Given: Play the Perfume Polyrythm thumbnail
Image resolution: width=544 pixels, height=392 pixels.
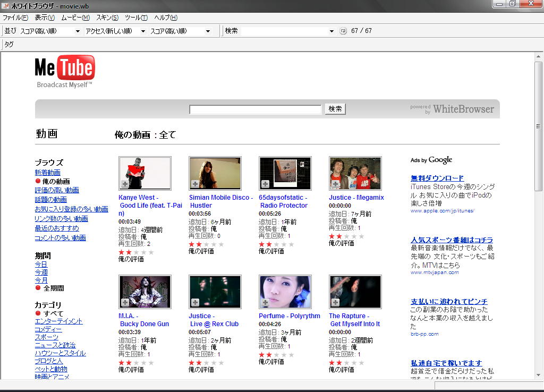Looking at the screenshot, I should (285, 292).
